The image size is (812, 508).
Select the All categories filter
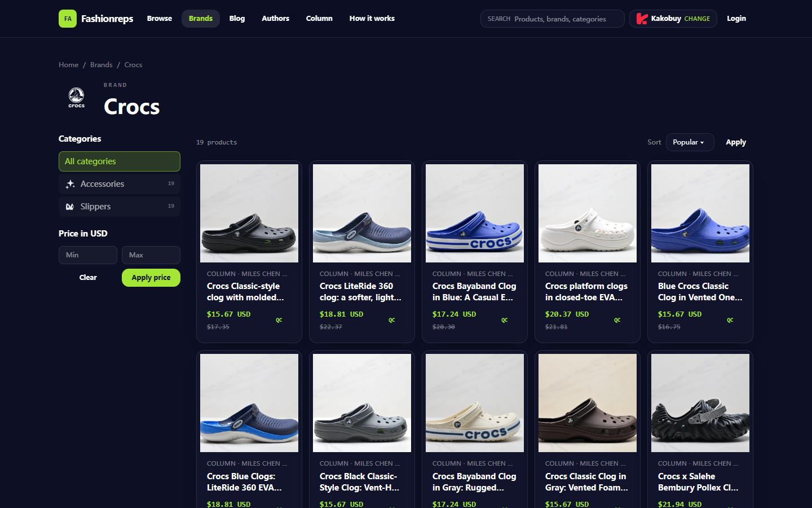(120, 161)
